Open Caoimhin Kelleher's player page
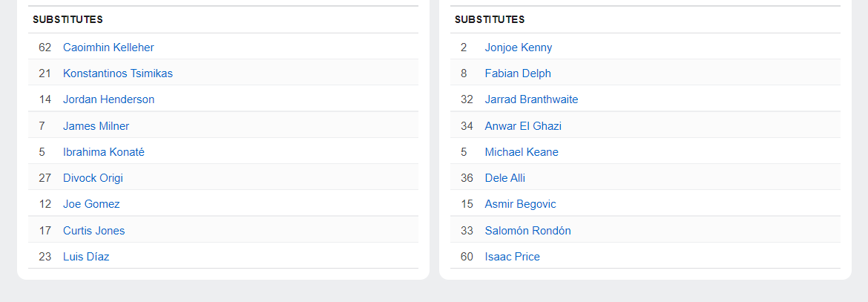 108,47
